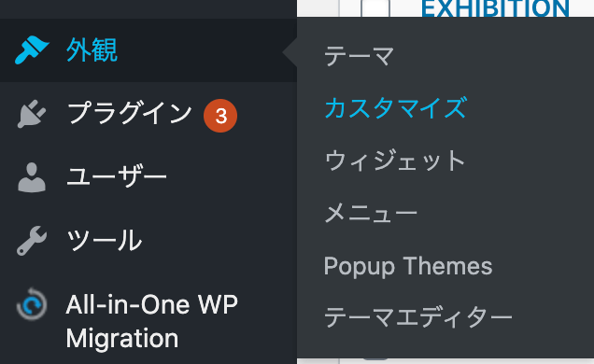Image resolution: width=594 pixels, height=364 pixels.
Task: Open ウィジェット from the submenu
Action: coord(395,161)
